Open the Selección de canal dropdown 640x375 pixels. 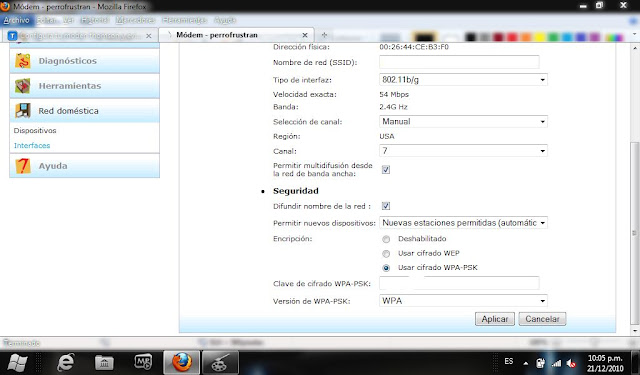pos(463,122)
